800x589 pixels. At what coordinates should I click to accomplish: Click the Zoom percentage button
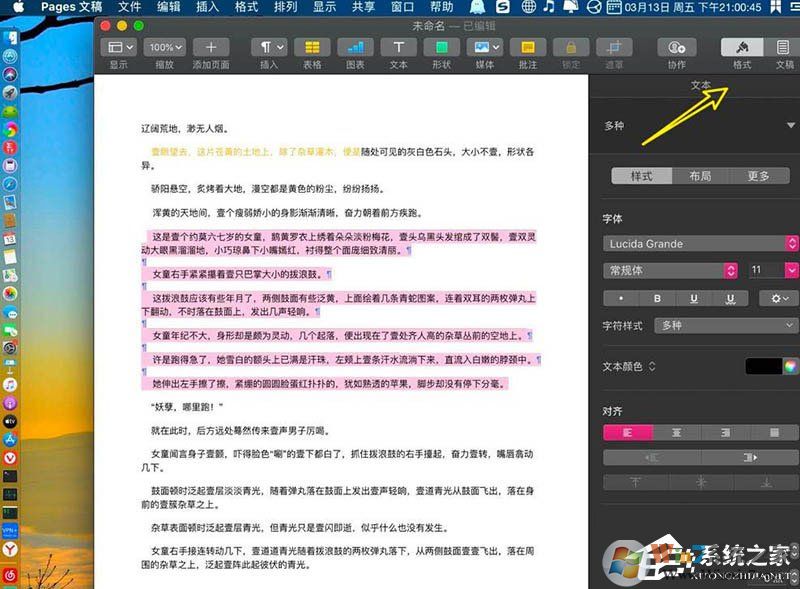click(x=163, y=46)
